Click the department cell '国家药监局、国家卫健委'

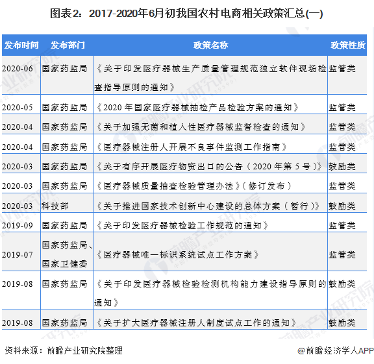pyautogui.click(x=68, y=254)
